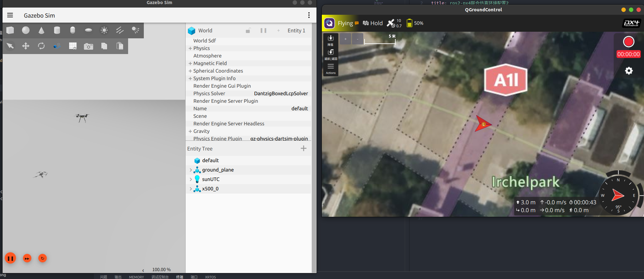Screen dimensions: 644x279
Task: Select the translate mode tool
Action: coord(26,46)
